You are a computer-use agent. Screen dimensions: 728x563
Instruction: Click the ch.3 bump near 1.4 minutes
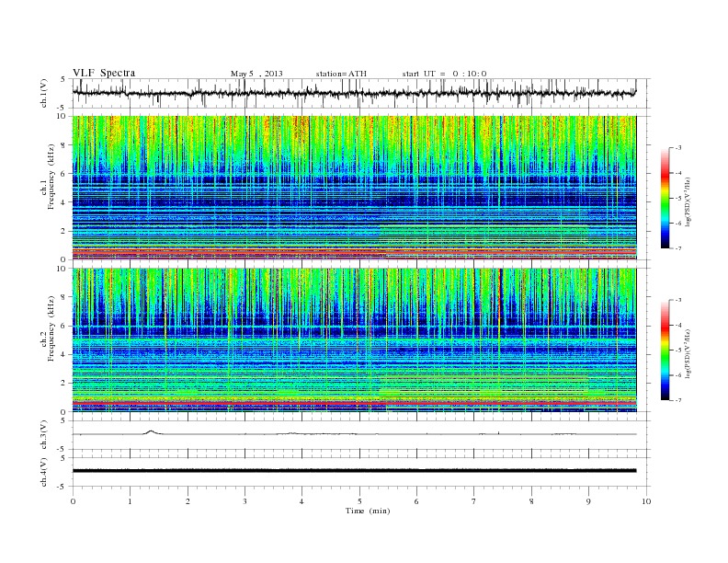tap(151, 432)
